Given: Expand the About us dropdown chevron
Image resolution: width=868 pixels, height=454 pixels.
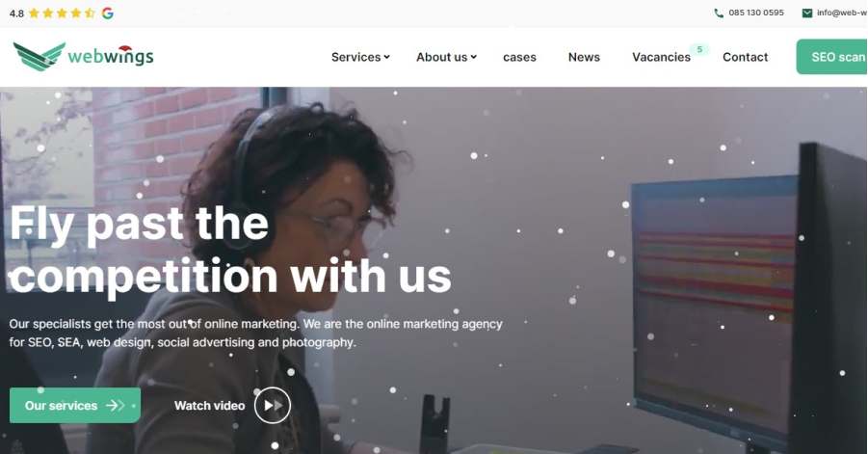Looking at the screenshot, I should coord(473,57).
